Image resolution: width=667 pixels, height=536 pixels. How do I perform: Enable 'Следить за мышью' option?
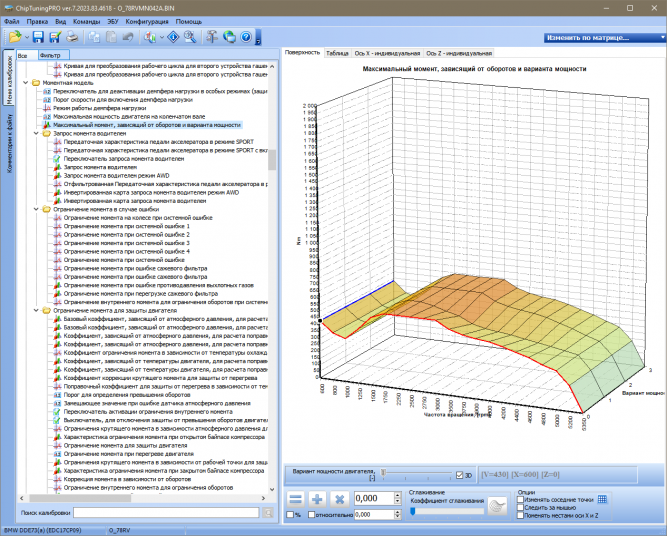coord(520,507)
